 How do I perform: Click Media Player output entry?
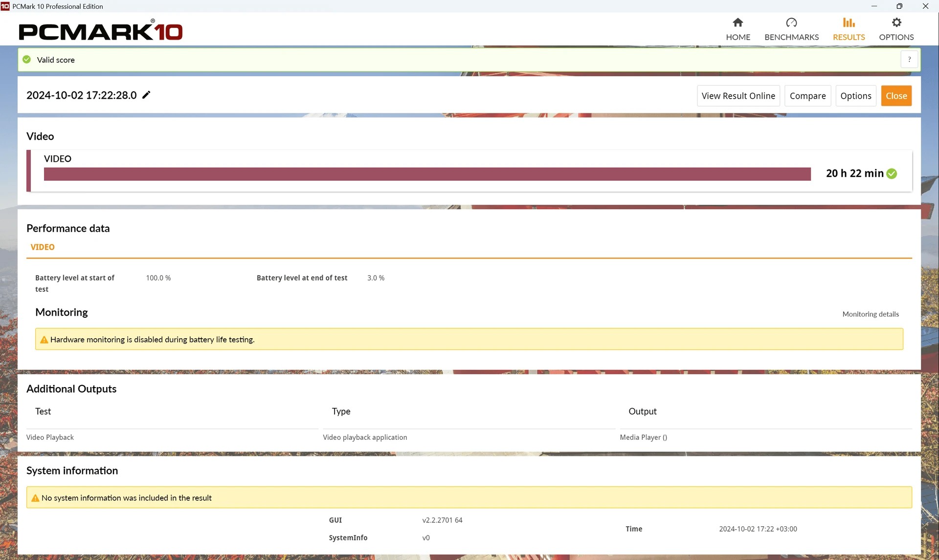(643, 437)
